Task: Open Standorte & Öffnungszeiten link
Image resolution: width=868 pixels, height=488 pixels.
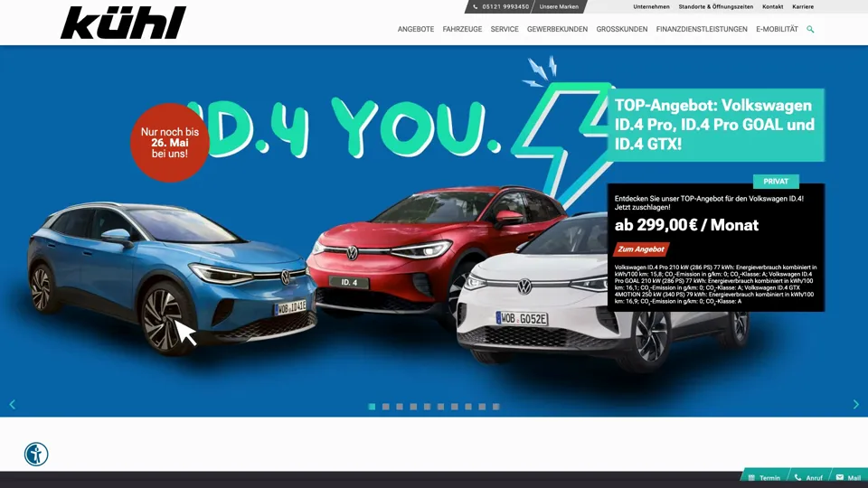Action: coord(716,6)
